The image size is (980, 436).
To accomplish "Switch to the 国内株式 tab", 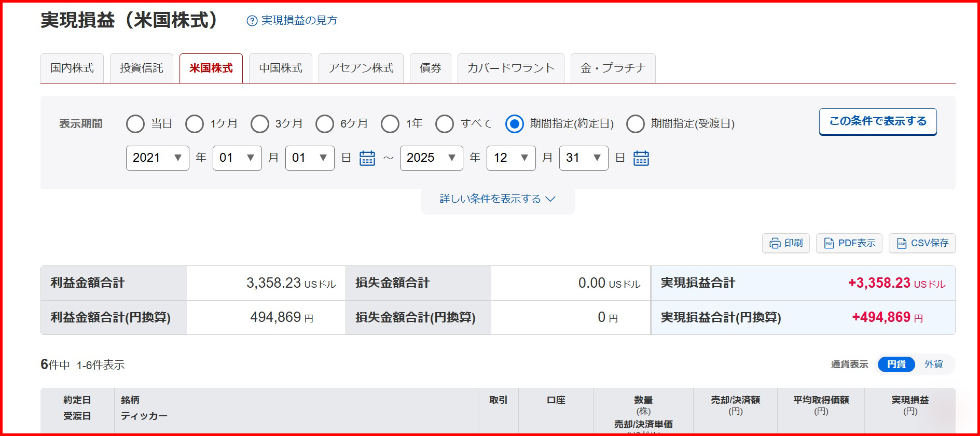I will pyautogui.click(x=72, y=68).
